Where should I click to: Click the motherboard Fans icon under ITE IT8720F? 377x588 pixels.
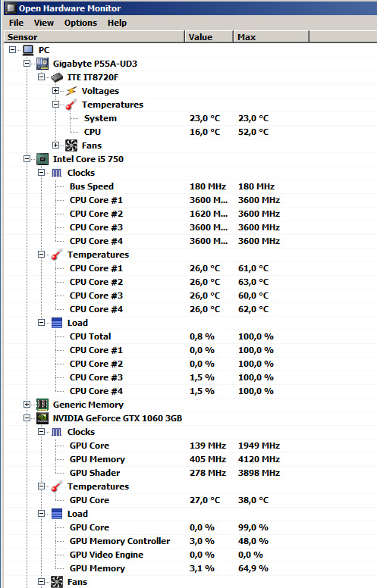[x=71, y=145]
